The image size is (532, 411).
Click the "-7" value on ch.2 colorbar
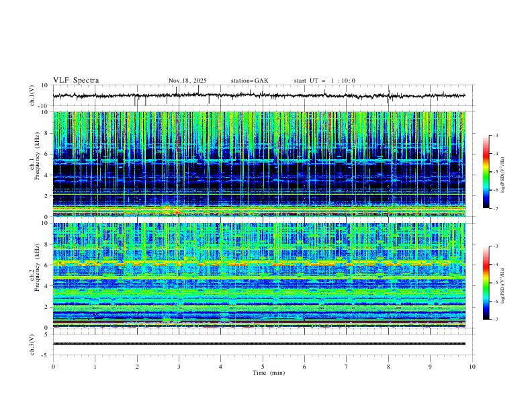click(x=495, y=319)
